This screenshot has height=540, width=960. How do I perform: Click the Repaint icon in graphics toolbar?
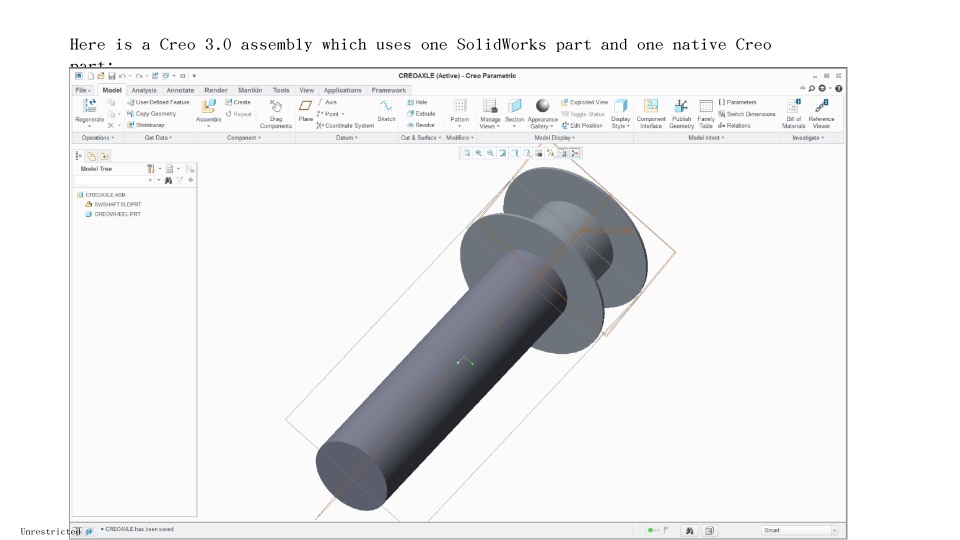[x=502, y=153]
